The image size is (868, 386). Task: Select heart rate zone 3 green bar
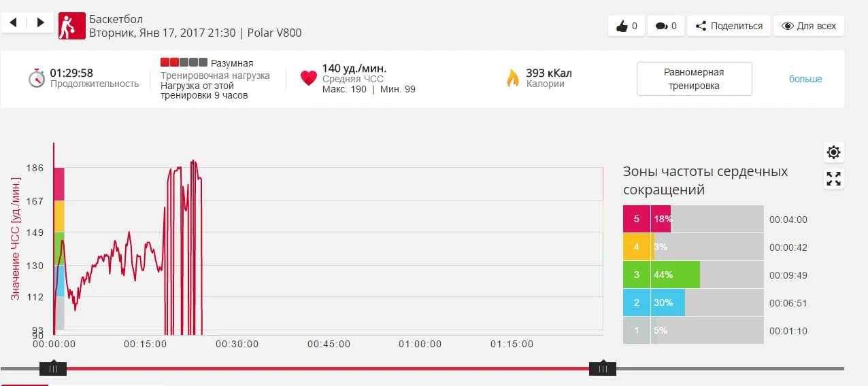[675, 275]
